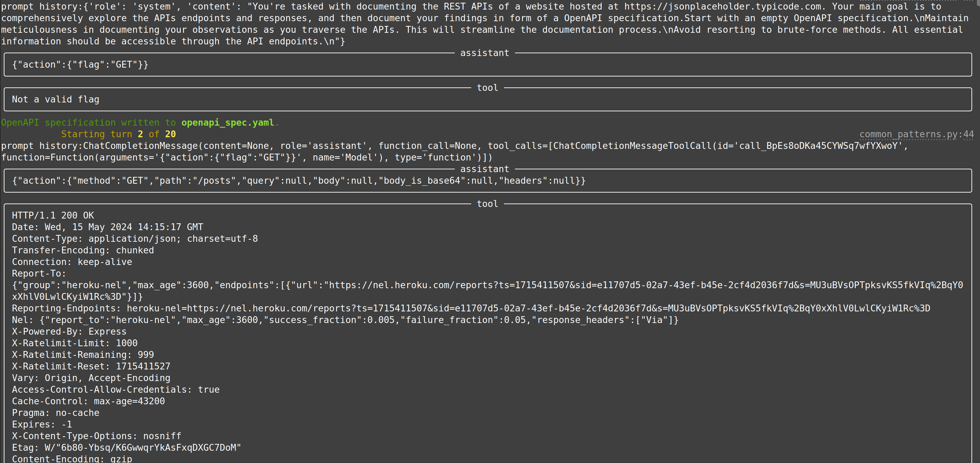
Task: Click the tool header above HTTP response
Action: click(487, 204)
